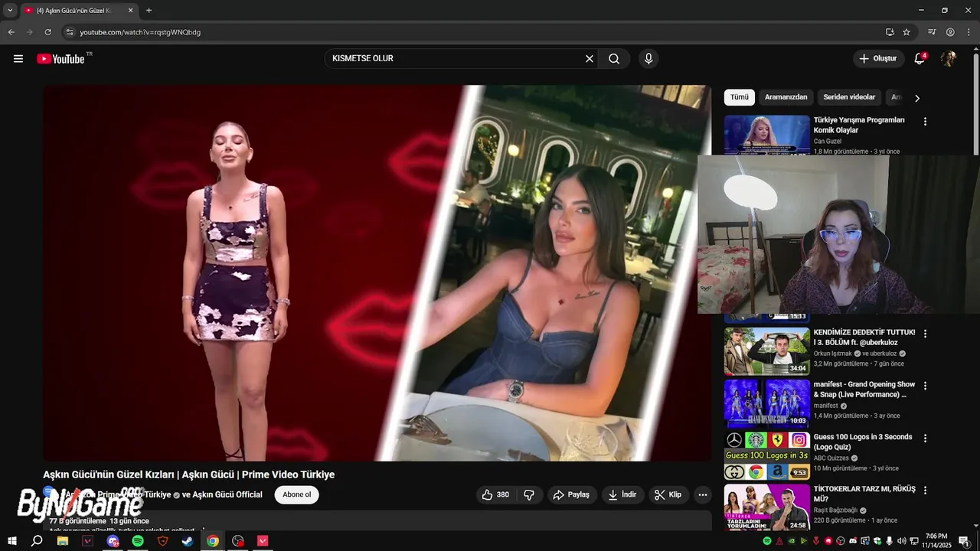This screenshot has height=551, width=980.
Task: Subscribe with Abone ol button
Action: 297,494
